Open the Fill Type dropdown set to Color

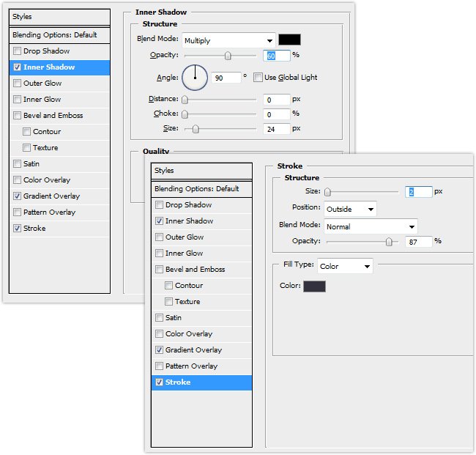pyautogui.click(x=345, y=266)
